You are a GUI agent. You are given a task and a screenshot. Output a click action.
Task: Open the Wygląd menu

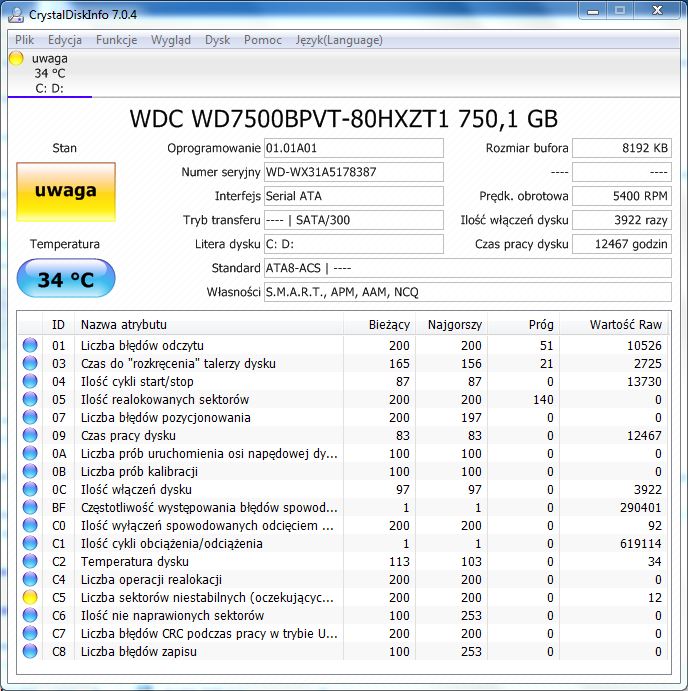tap(171, 40)
